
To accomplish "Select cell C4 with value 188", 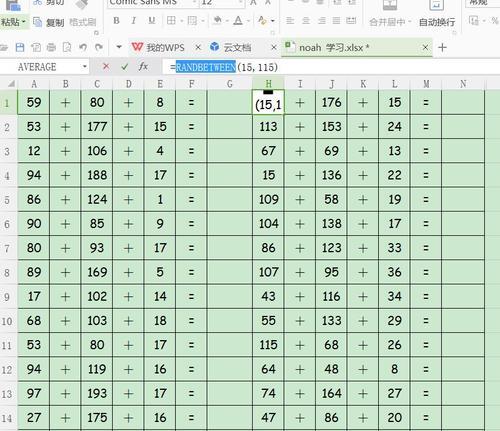I will tap(97, 175).
